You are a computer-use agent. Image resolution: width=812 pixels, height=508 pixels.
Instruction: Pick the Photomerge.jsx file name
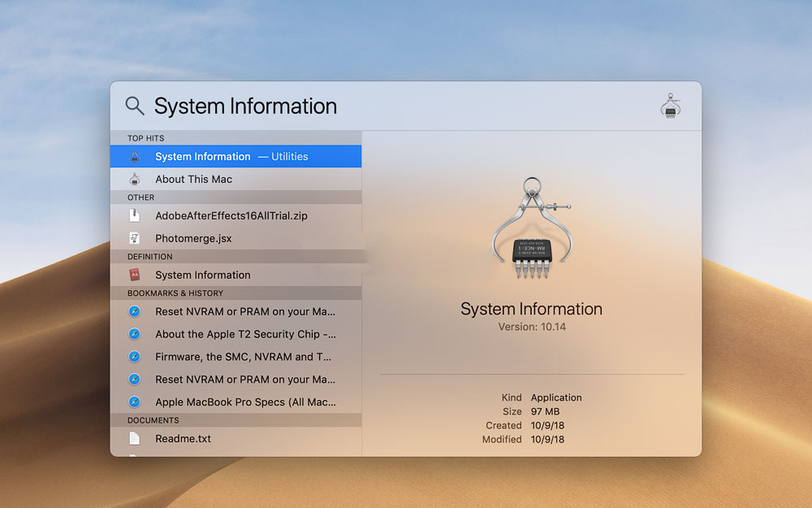click(x=194, y=238)
